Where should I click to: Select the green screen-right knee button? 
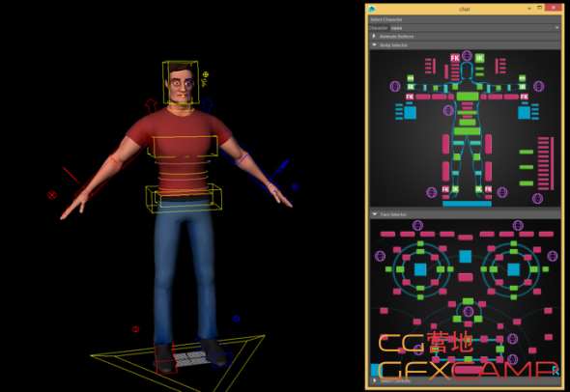476,157
